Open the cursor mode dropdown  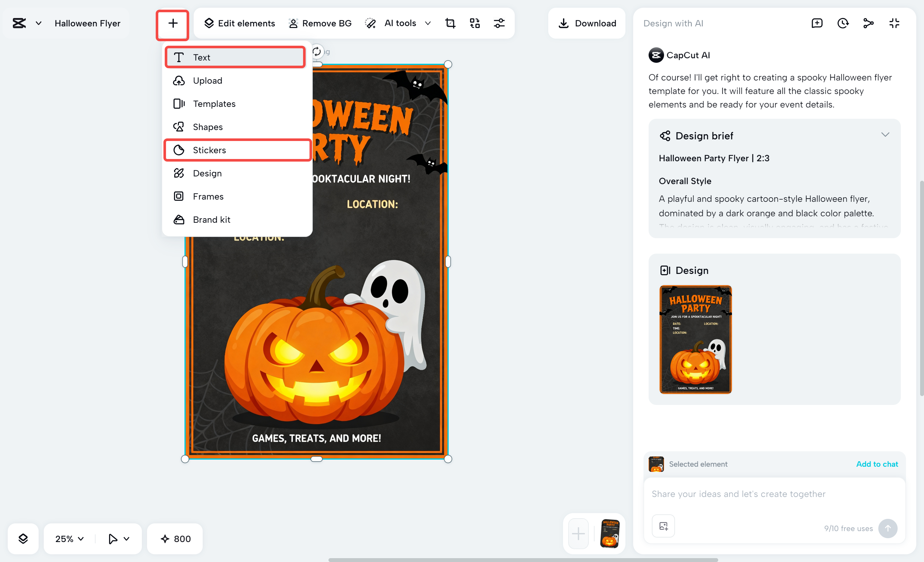[x=118, y=539]
